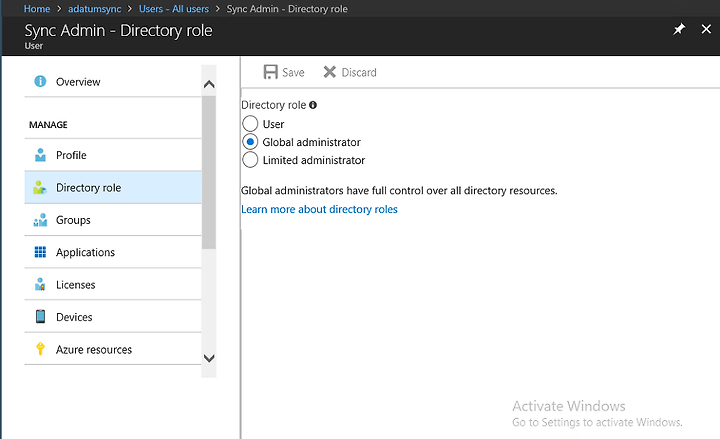Go to adatumsync breadcrumb
The width and height of the screenshot is (720, 439).
point(95,9)
